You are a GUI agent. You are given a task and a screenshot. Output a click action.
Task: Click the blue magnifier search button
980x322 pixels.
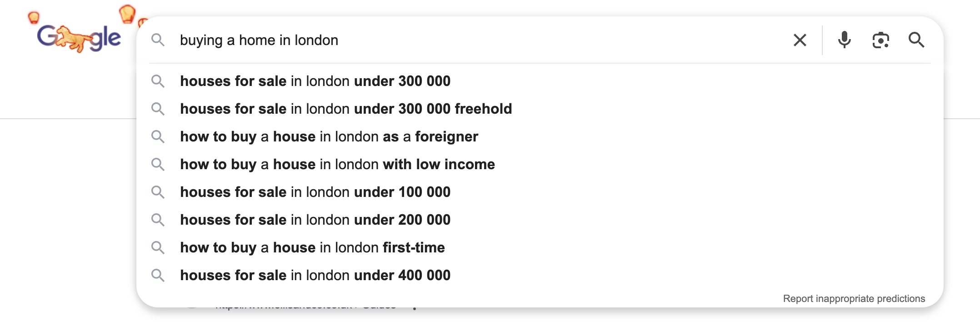coord(916,40)
